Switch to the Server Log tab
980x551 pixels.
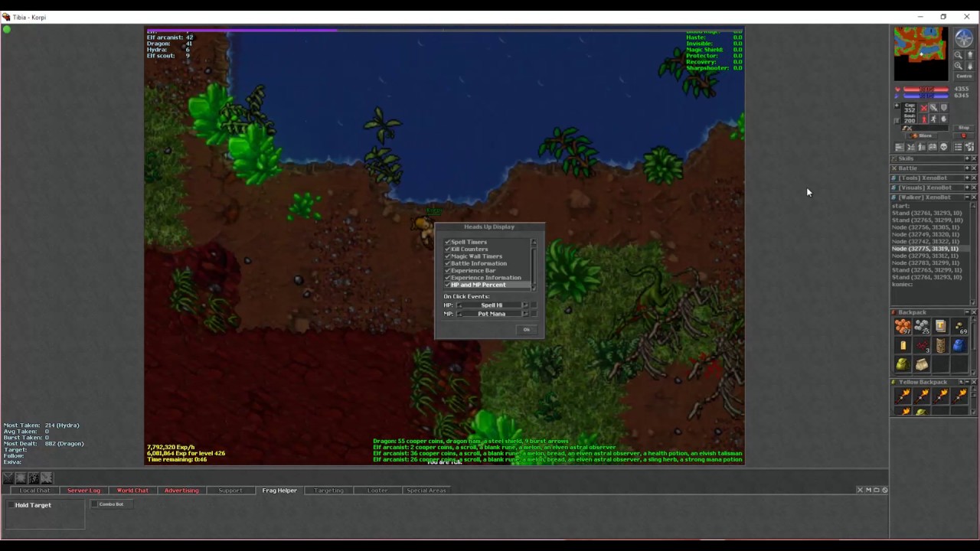pyautogui.click(x=83, y=491)
